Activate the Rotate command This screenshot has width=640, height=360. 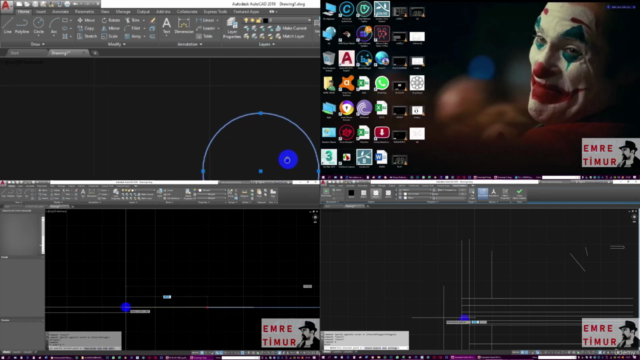[x=111, y=20]
